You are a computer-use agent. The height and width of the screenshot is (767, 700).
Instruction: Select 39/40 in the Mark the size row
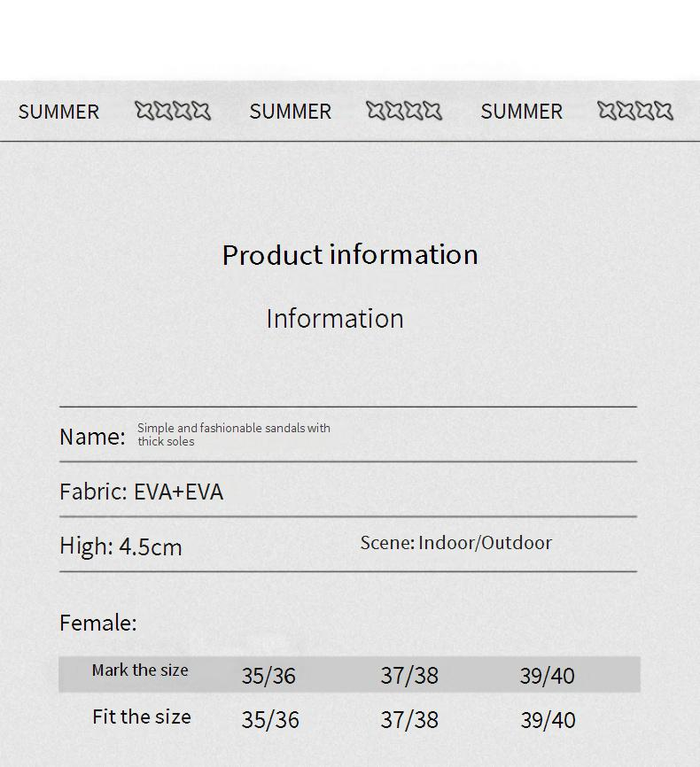[x=547, y=676]
